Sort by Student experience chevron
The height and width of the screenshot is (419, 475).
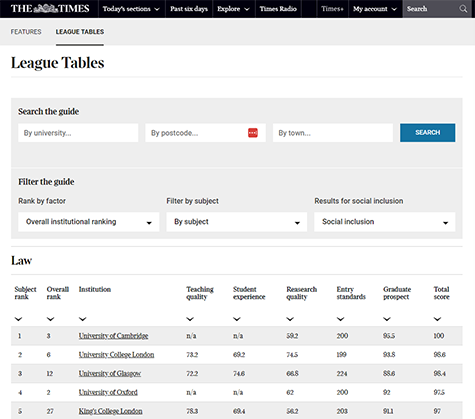click(237, 319)
